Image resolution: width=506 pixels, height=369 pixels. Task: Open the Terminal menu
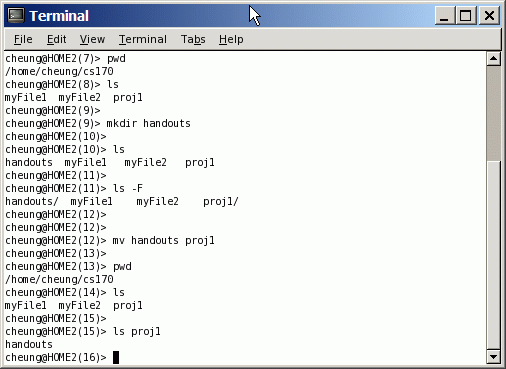point(143,39)
